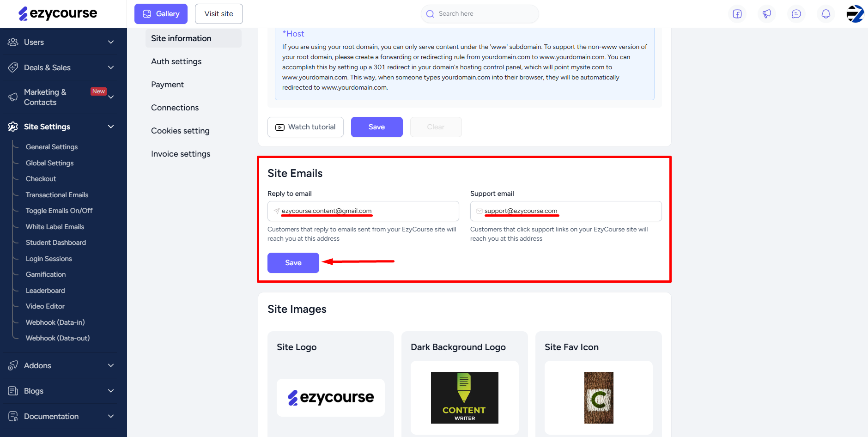Viewport: 868px width, 437px height.
Task: Open White Label Emails
Action: coord(55,227)
